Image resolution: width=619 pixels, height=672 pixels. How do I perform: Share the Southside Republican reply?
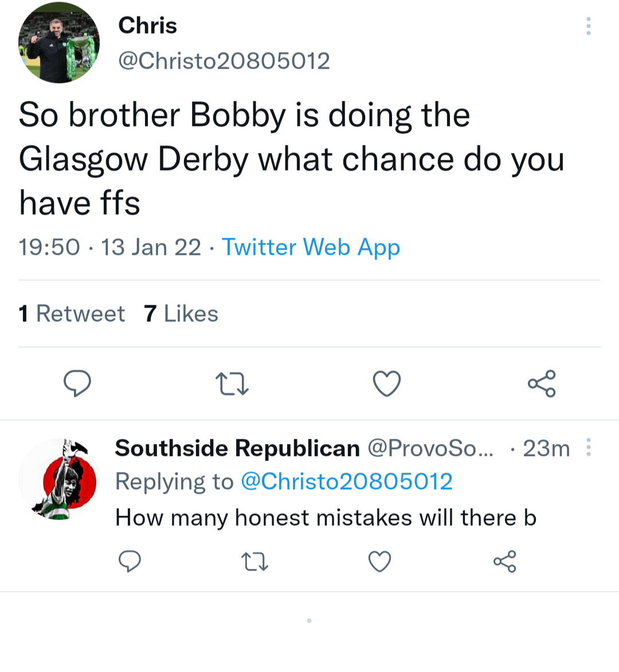(x=505, y=561)
